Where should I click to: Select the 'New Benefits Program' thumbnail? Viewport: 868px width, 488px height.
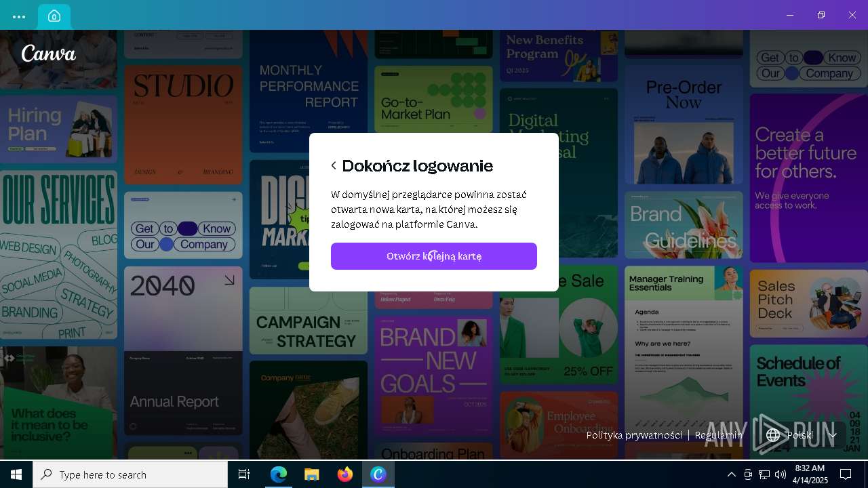(x=559, y=56)
